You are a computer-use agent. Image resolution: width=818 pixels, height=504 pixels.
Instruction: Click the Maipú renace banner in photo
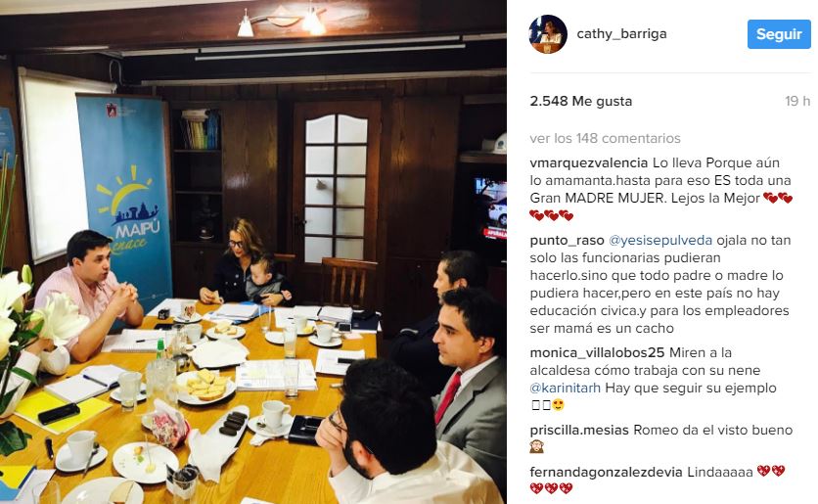(x=125, y=201)
